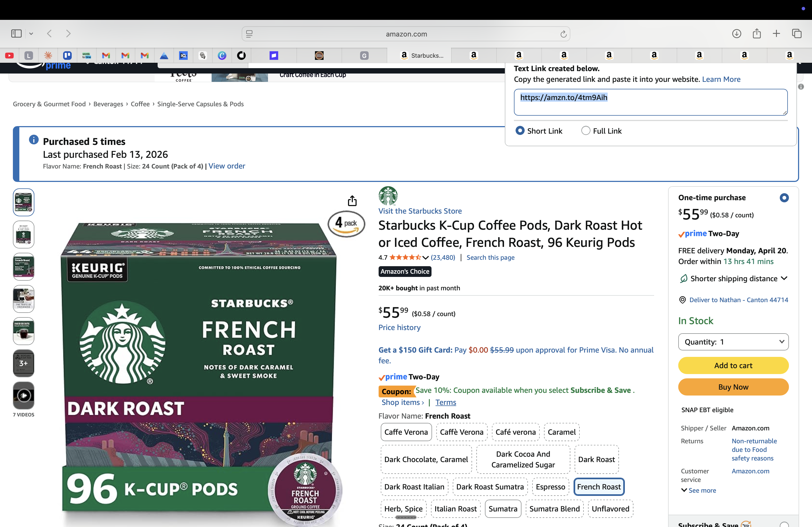Screen dimensions: 812x527
Task: Switch to the Trello pinned tab
Action: (x=67, y=55)
